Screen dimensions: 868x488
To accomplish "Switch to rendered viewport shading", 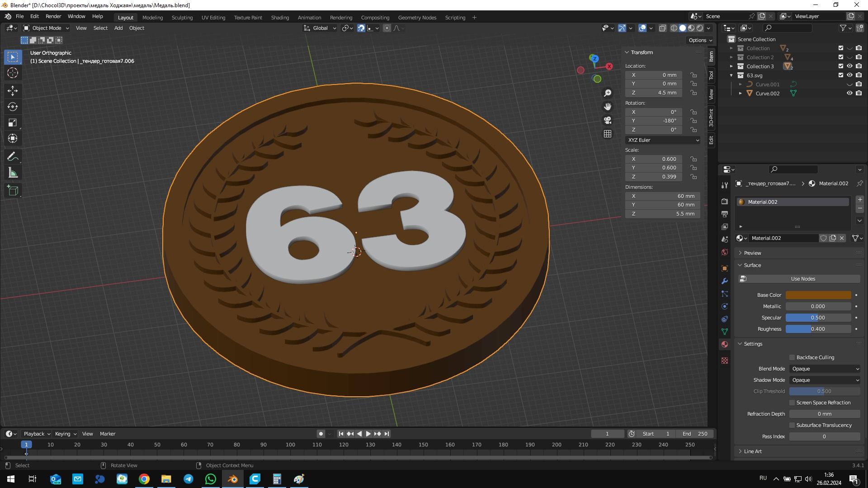I will tap(700, 28).
